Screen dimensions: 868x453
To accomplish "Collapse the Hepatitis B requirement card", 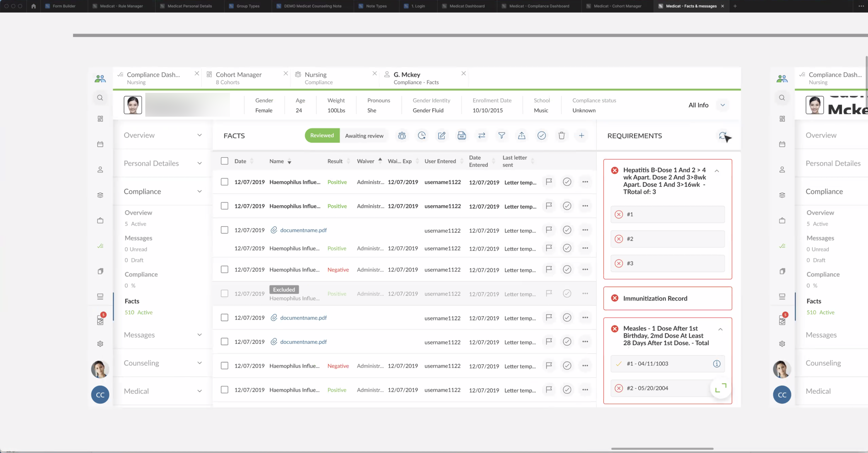I will [x=717, y=170].
